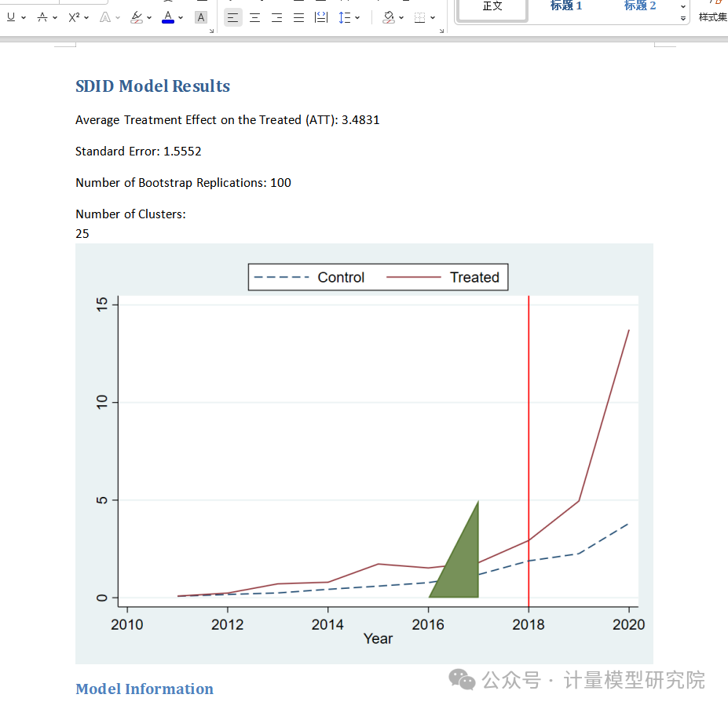This screenshot has width=728, height=709.
Task: Click the ATT value 3.4831 line
Action: pos(228,120)
